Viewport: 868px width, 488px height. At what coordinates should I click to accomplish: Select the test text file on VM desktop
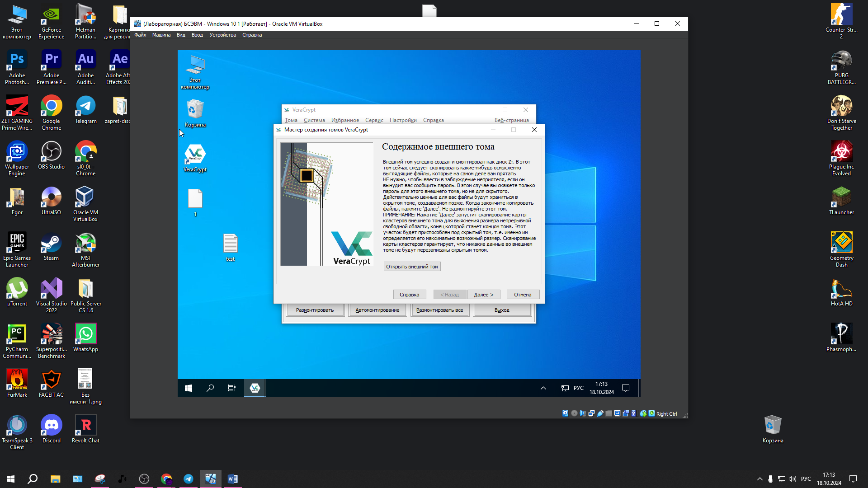[231, 248]
